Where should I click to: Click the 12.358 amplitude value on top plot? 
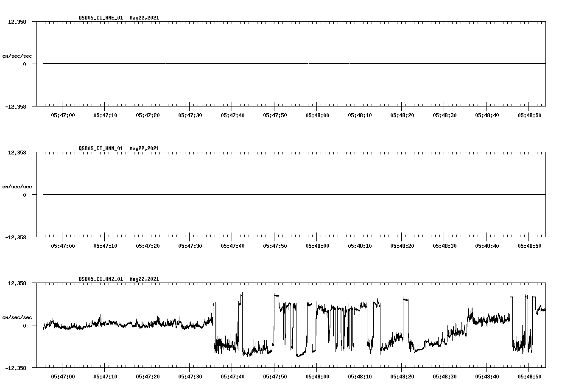pos(17,22)
